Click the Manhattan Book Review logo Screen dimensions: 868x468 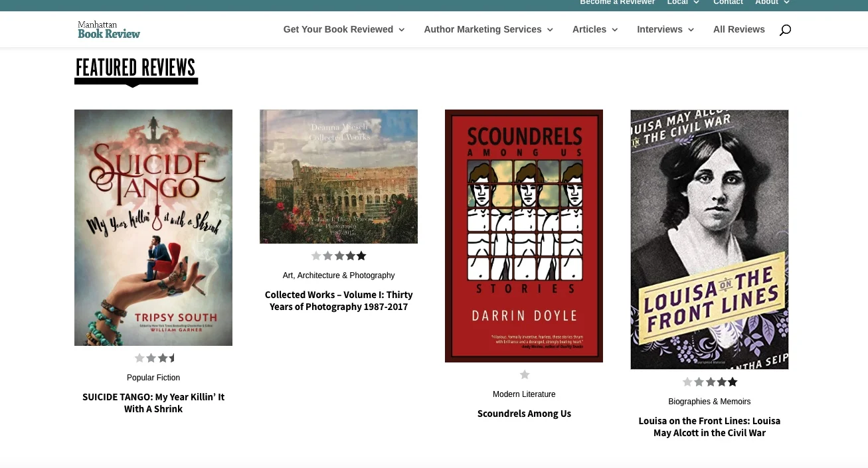[x=109, y=30]
